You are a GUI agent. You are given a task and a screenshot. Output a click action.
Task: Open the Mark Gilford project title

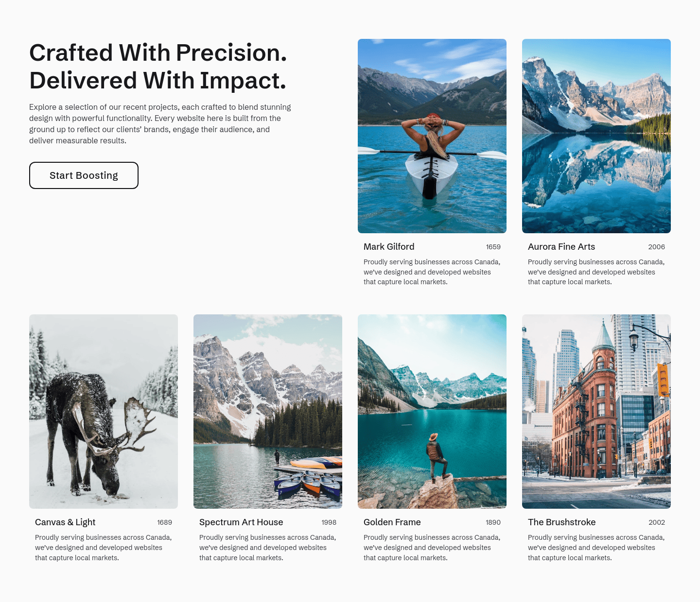[389, 247]
